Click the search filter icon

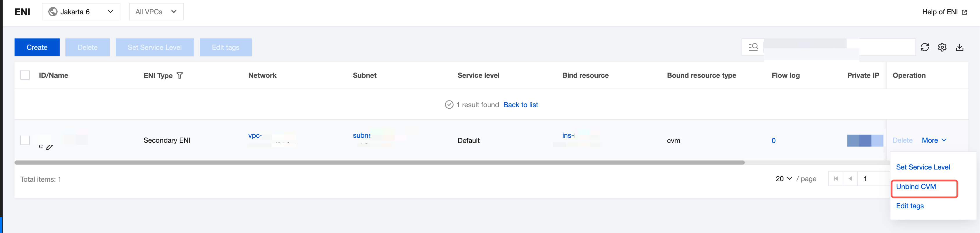(753, 47)
